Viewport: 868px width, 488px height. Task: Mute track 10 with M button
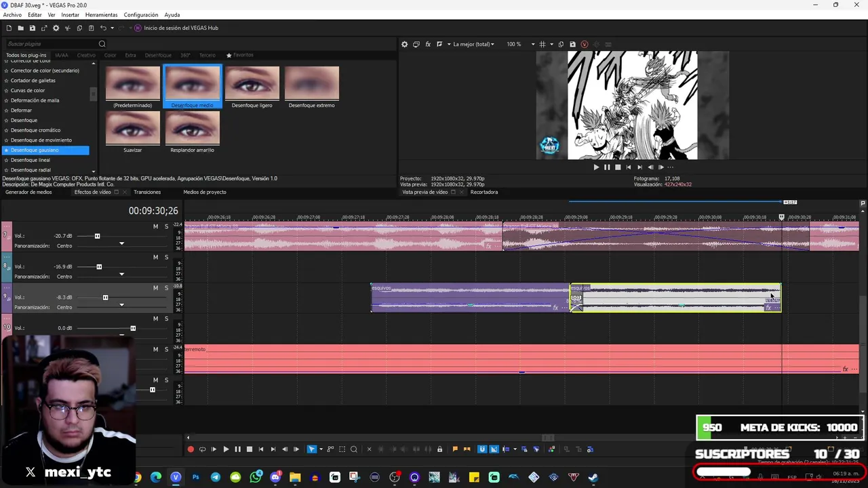coord(155,319)
